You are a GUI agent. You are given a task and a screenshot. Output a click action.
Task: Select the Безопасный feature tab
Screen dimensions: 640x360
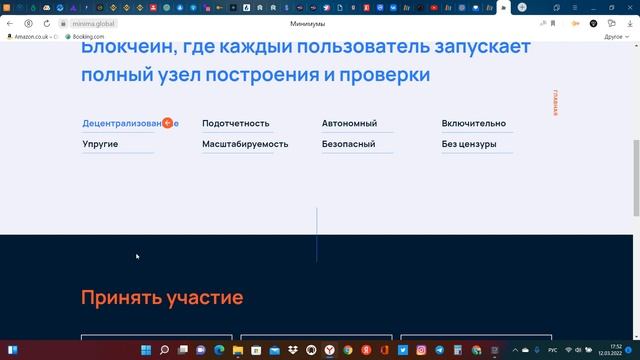349,144
